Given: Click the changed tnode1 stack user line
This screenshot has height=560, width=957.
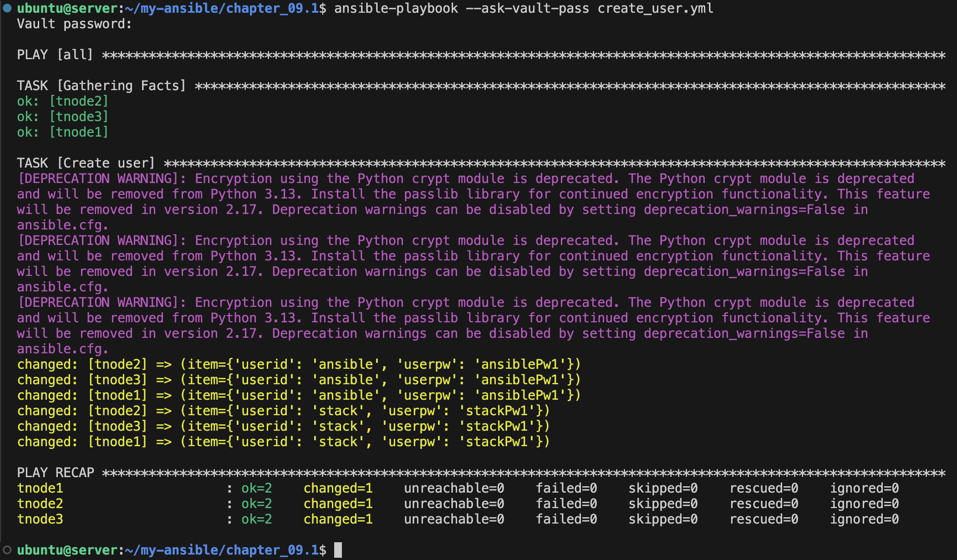Looking at the screenshot, I should [283, 442].
